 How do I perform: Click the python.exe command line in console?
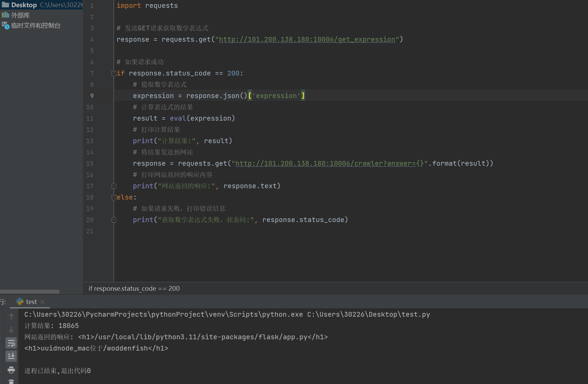coord(227,314)
